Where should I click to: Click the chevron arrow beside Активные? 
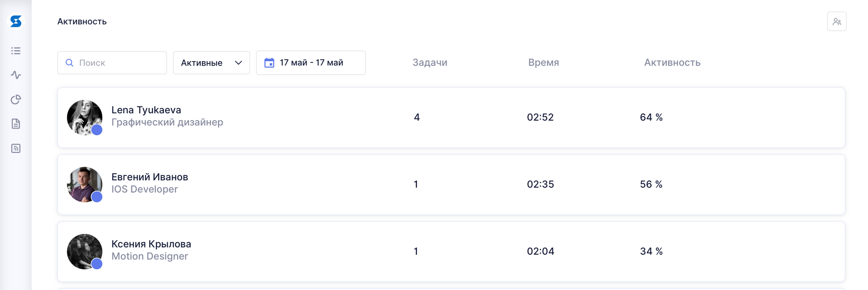[x=238, y=63]
